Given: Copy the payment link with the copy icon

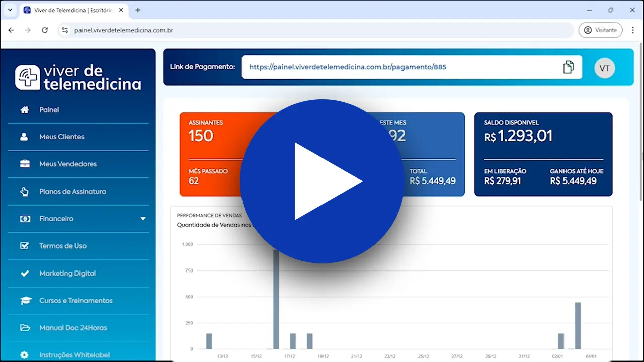Looking at the screenshot, I should 568,67.
